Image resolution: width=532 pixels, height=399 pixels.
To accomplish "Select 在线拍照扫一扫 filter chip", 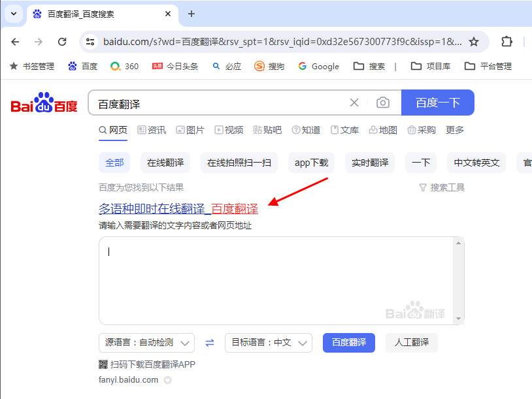I will point(239,163).
